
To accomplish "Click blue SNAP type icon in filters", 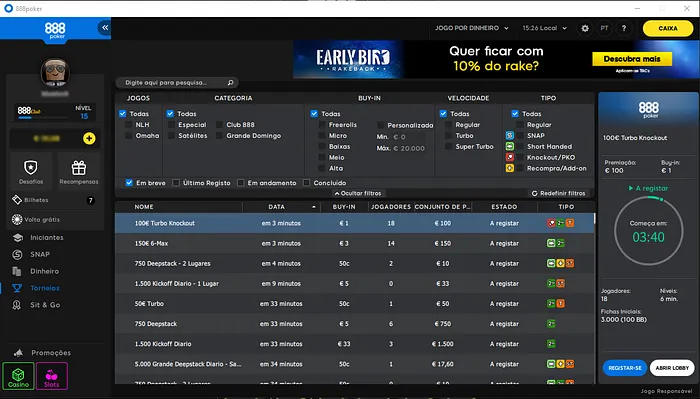I will [509, 135].
